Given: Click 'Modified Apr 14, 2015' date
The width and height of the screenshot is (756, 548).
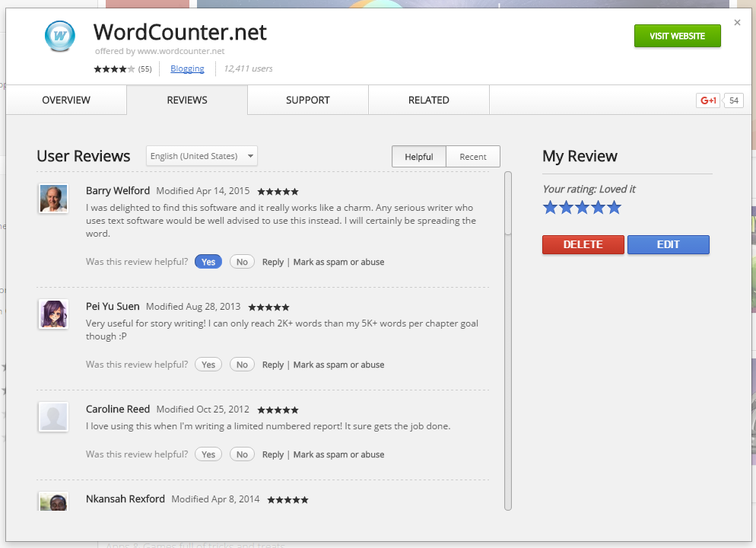Looking at the screenshot, I should click(203, 190).
